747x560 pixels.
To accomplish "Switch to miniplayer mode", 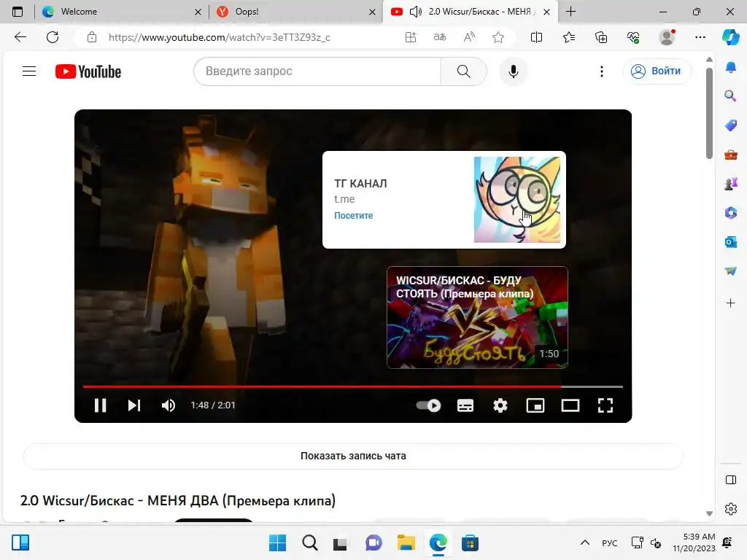I will [x=535, y=405].
